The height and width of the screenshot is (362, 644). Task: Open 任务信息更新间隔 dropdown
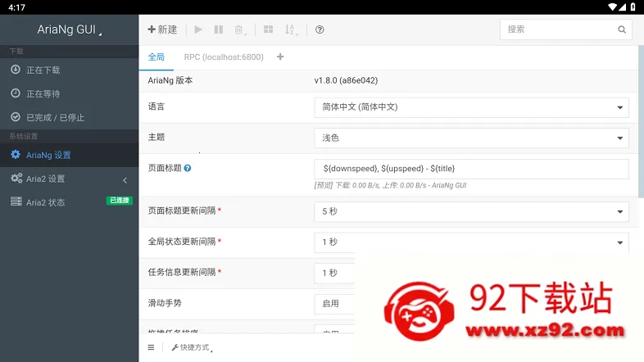coord(334,274)
